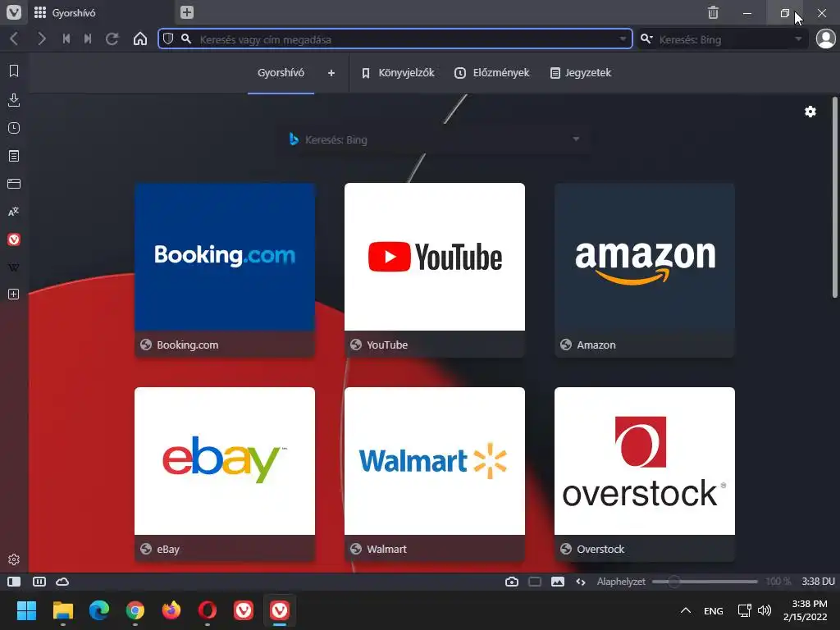
Task: Open the tracker blocker shield
Action: (168, 39)
